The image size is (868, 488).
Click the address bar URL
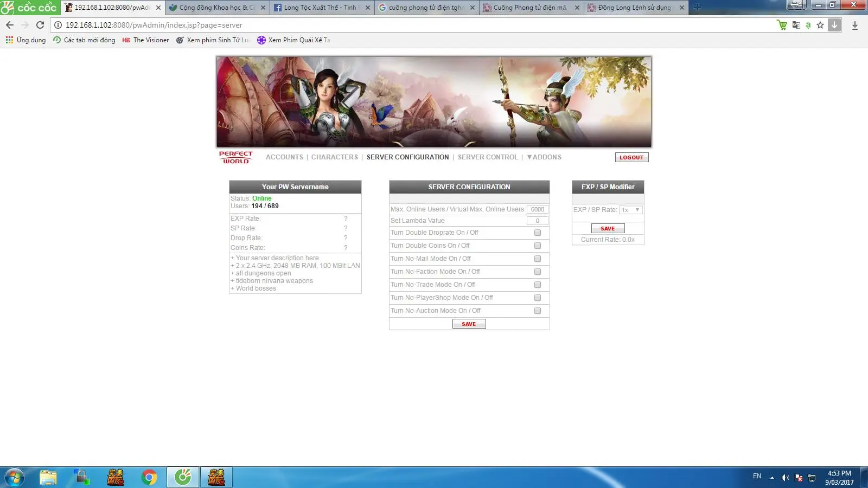154,25
